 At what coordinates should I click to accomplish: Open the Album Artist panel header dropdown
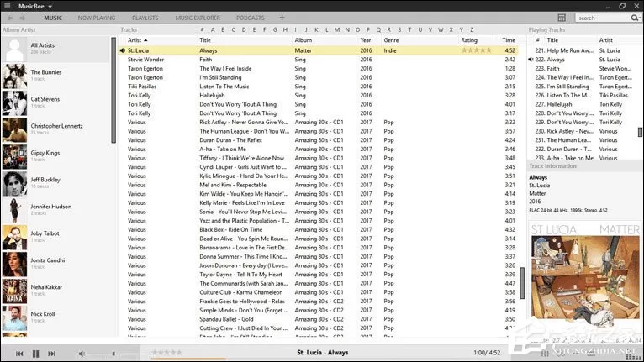click(19, 30)
